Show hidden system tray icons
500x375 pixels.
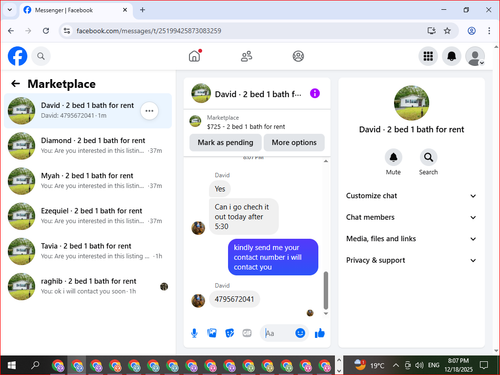coord(396,365)
